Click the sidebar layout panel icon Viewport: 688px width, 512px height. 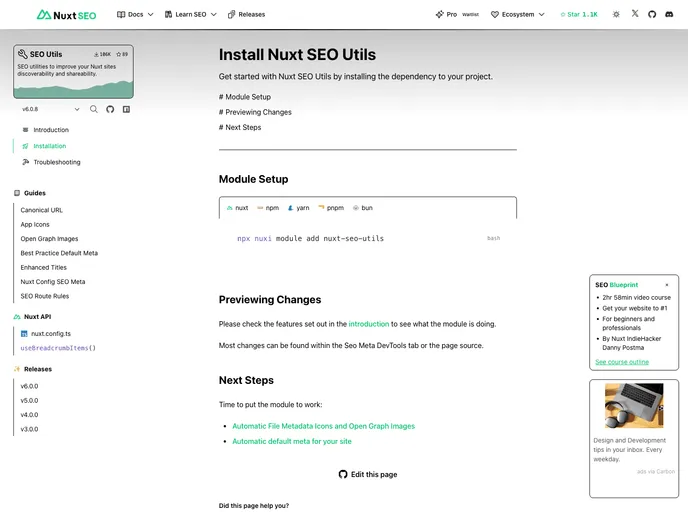click(126, 109)
